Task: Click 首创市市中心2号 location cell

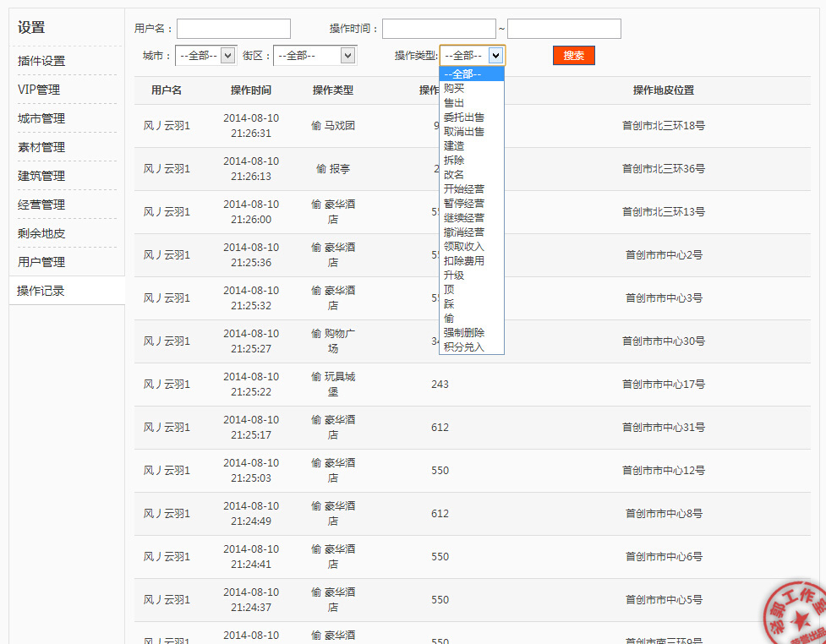Action: click(x=664, y=255)
